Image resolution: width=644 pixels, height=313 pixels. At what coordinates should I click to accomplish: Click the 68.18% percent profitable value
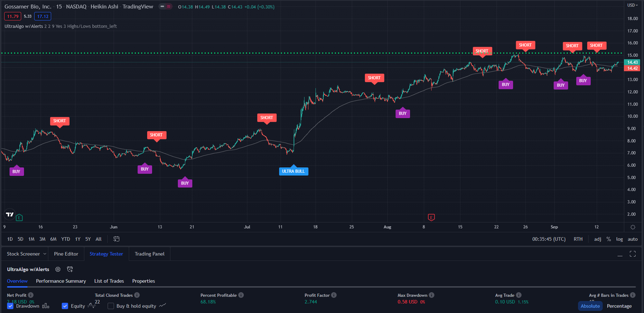pos(209,302)
